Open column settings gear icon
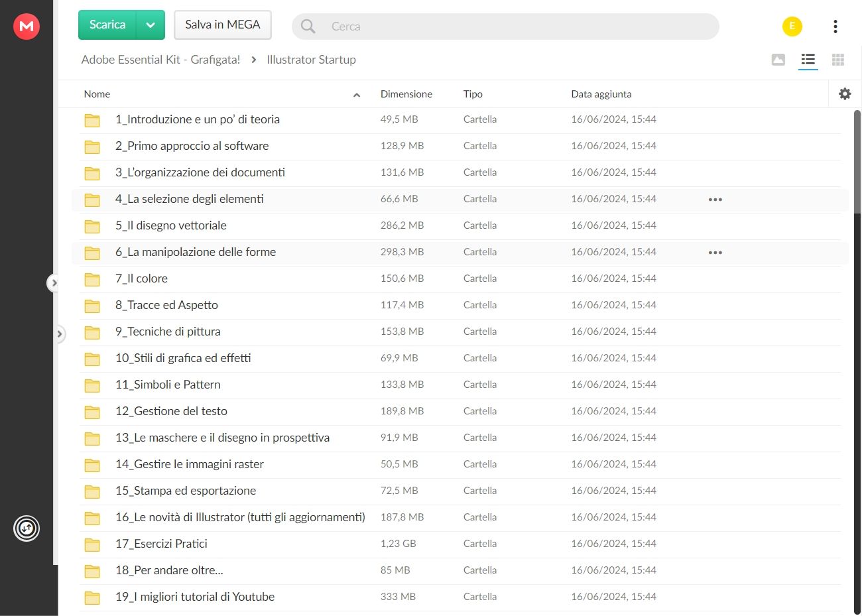 [x=845, y=93]
